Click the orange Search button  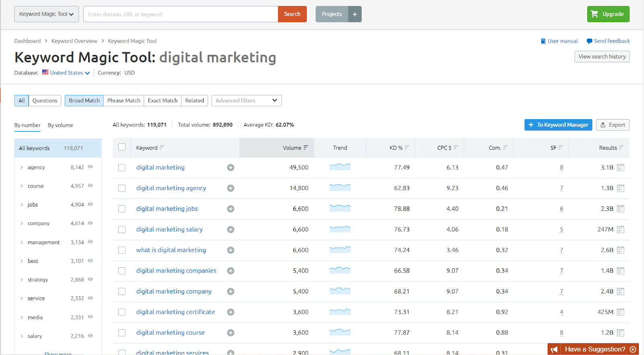pos(292,14)
